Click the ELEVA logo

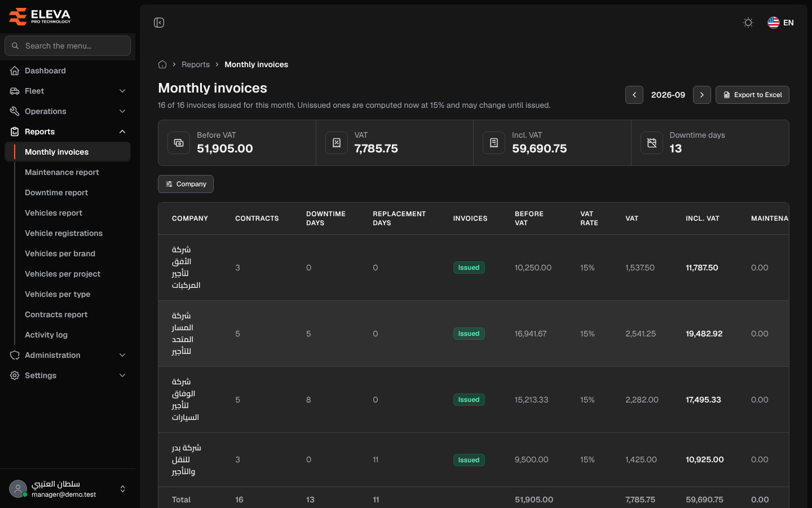(39, 16)
